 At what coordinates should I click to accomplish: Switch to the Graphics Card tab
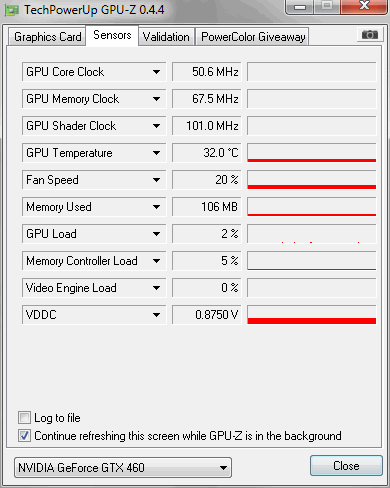[x=47, y=37]
